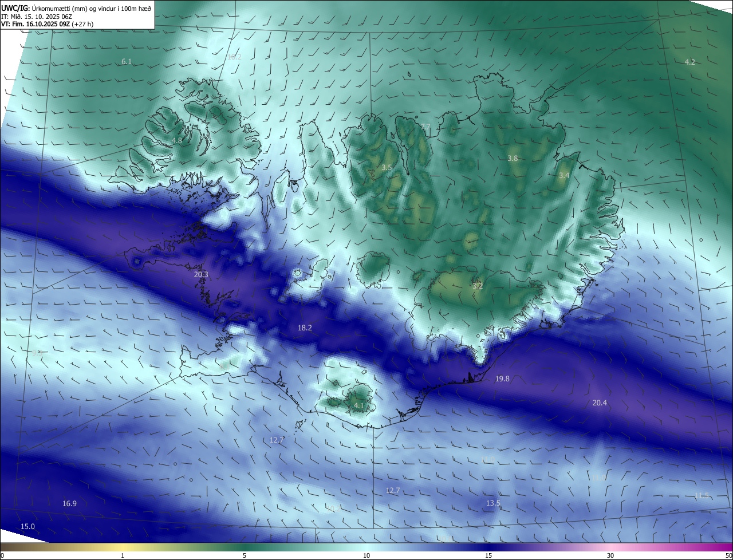
Task: Click the "20.3" precipitation maximum label
Action: [201, 274]
